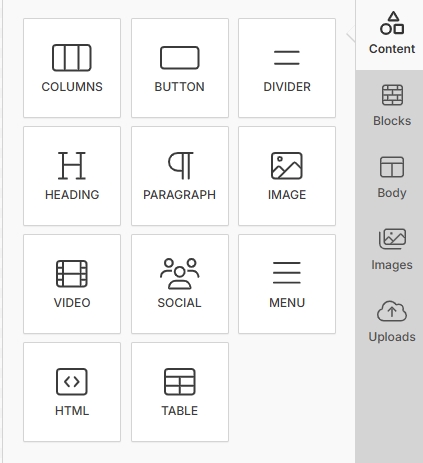The width and height of the screenshot is (423, 463).
Task: Select the Image content tile
Action: [287, 176]
